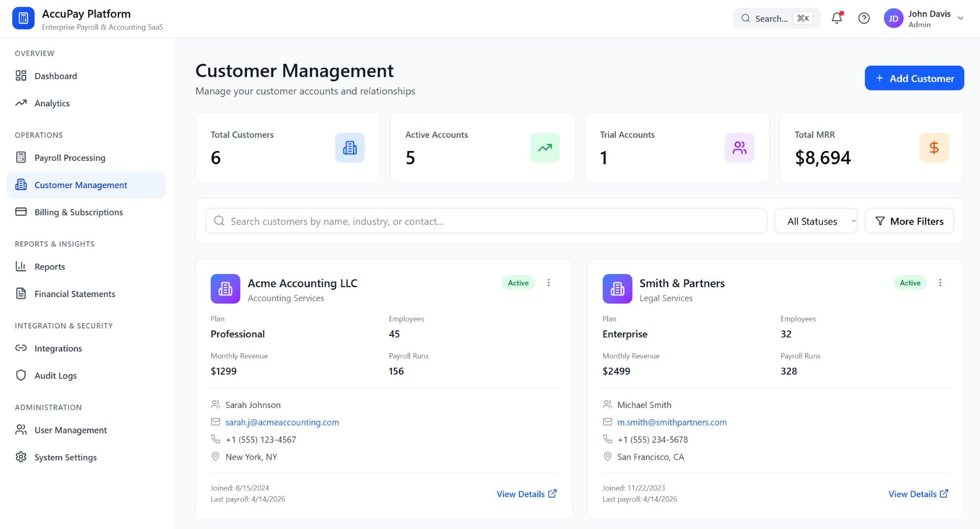The height and width of the screenshot is (529, 980).
Task: View Details for Acme Accounting LLC
Action: 527,494
